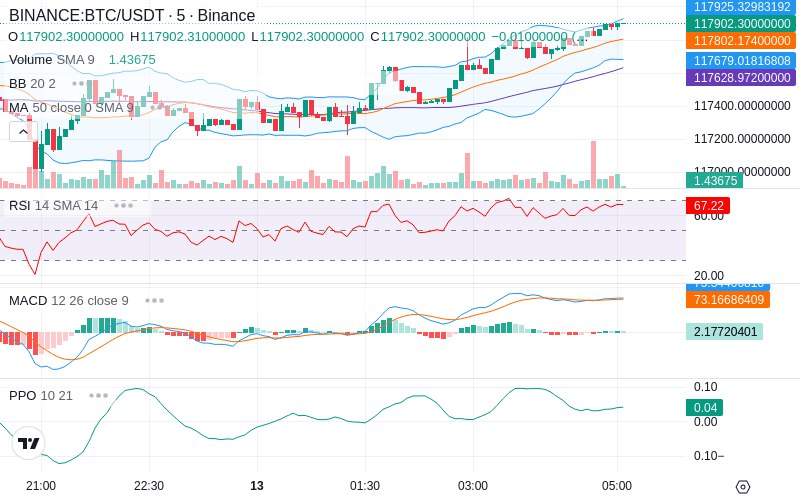This screenshot has height=500, width=800.
Task: Click the 01:30 time axis label
Action: click(x=365, y=486)
